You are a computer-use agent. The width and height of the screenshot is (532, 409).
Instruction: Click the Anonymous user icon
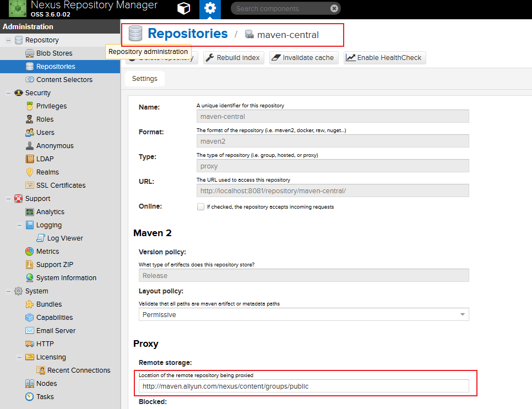pyautogui.click(x=30, y=146)
